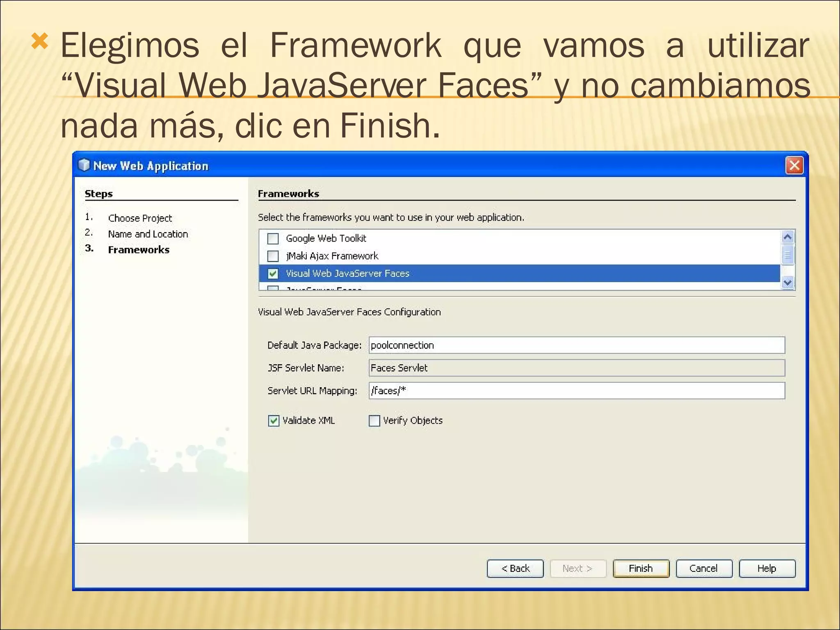Close the New Web Application dialog
840x630 pixels.
click(794, 166)
